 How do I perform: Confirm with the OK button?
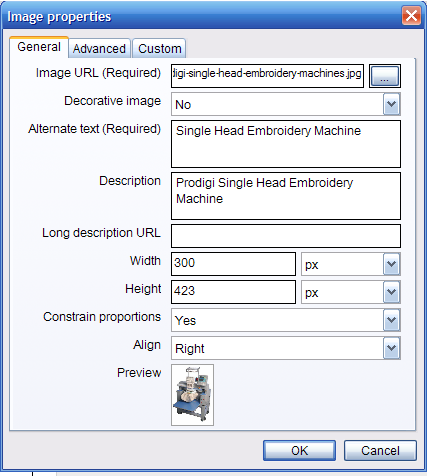point(299,451)
